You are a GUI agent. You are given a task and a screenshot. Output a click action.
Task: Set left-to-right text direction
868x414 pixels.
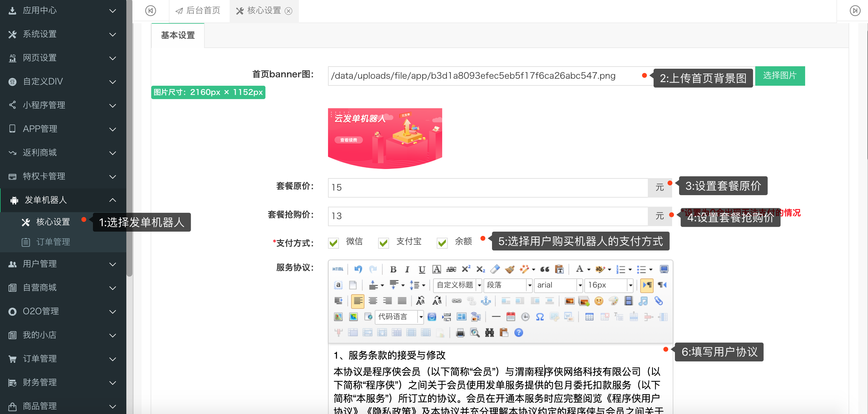point(647,285)
